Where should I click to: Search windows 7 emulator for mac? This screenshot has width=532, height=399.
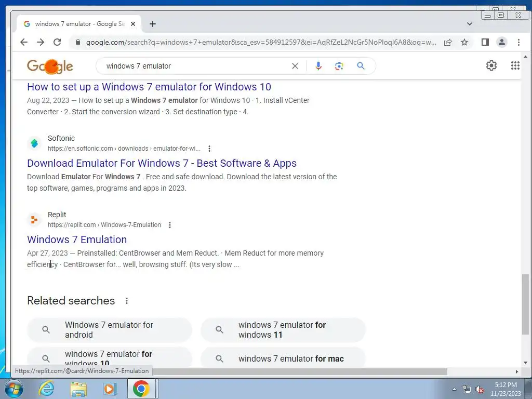[x=283, y=357]
